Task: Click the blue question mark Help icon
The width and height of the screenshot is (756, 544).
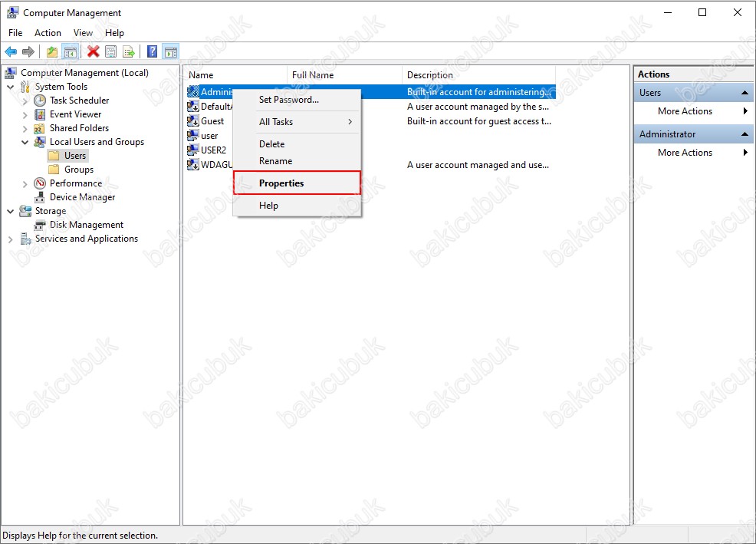Action: point(153,51)
